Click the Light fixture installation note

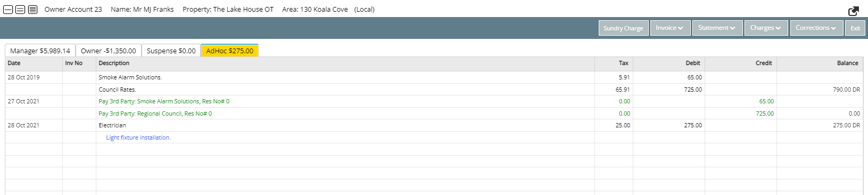tap(138, 137)
